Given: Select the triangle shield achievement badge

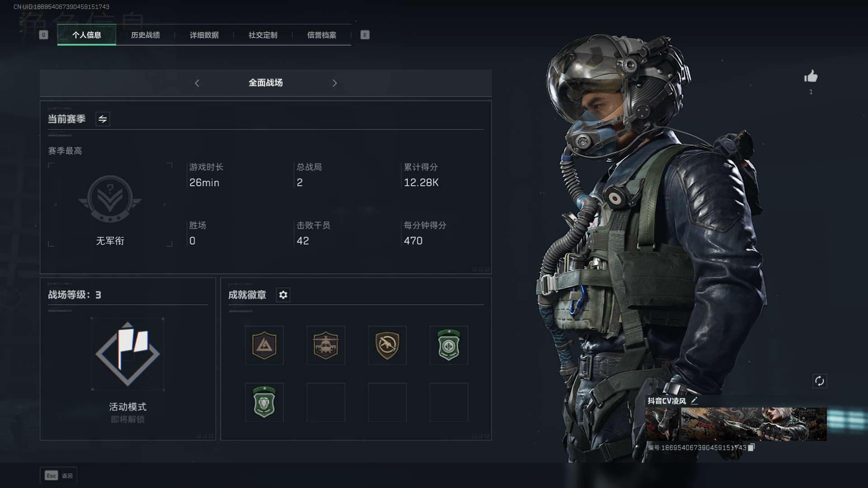Looking at the screenshot, I should point(264,345).
